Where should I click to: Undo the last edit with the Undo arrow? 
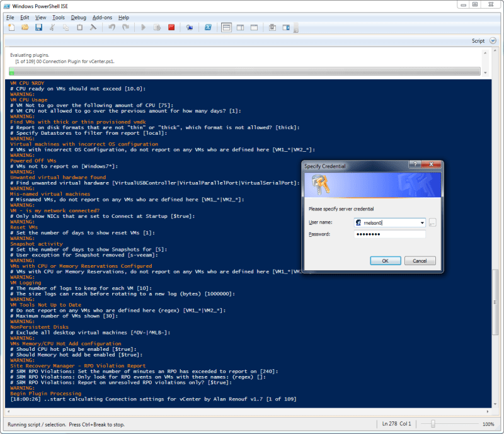pos(110,27)
